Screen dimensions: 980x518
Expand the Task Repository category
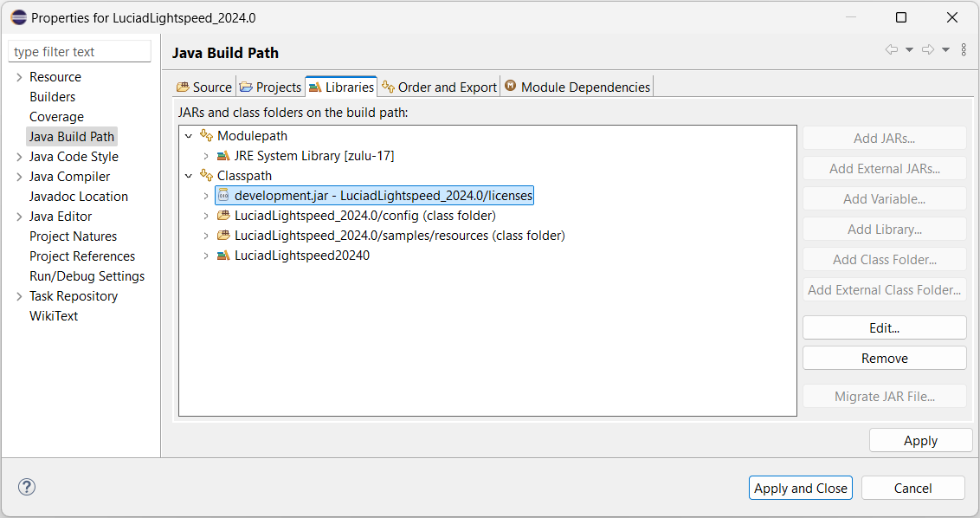19,296
